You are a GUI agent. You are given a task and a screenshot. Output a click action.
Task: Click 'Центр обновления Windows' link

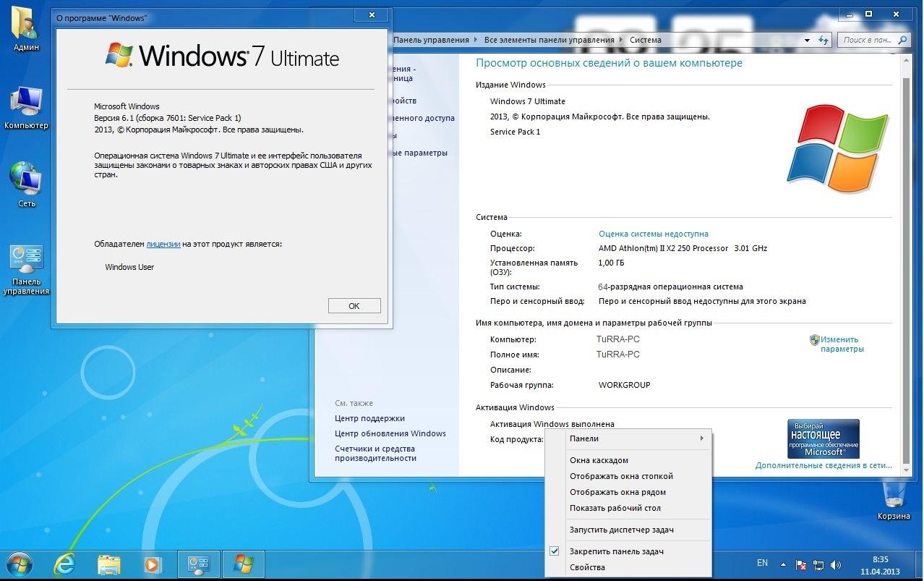(390, 433)
